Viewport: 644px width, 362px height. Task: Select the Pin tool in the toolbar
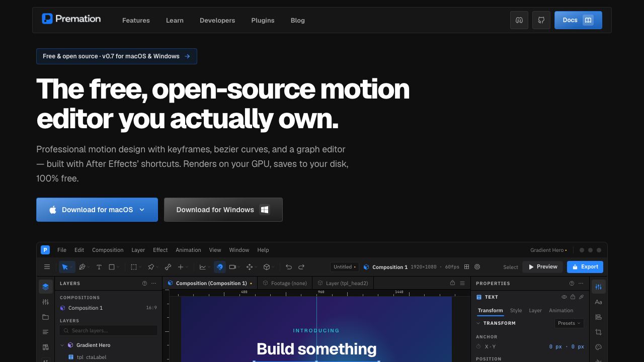[x=151, y=267]
